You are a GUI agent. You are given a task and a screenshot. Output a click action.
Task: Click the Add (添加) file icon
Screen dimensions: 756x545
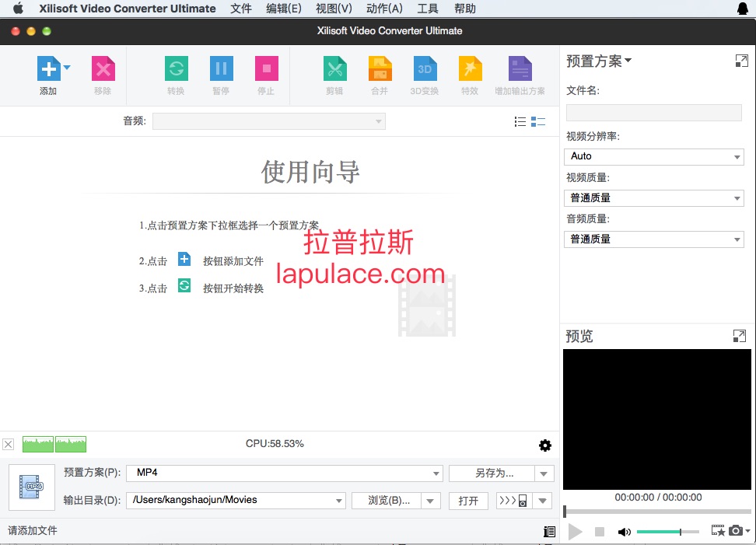coord(48,69)
